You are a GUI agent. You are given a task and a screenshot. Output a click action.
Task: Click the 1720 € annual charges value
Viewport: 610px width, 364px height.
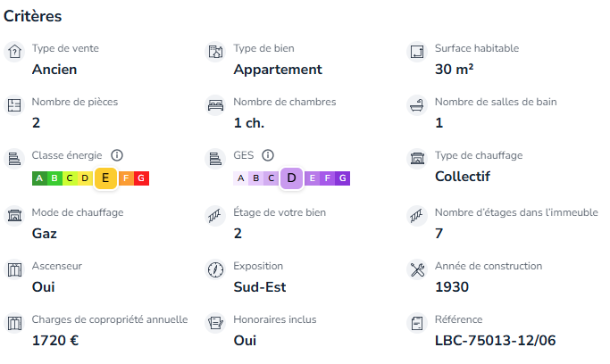click(x=56, y=341)
